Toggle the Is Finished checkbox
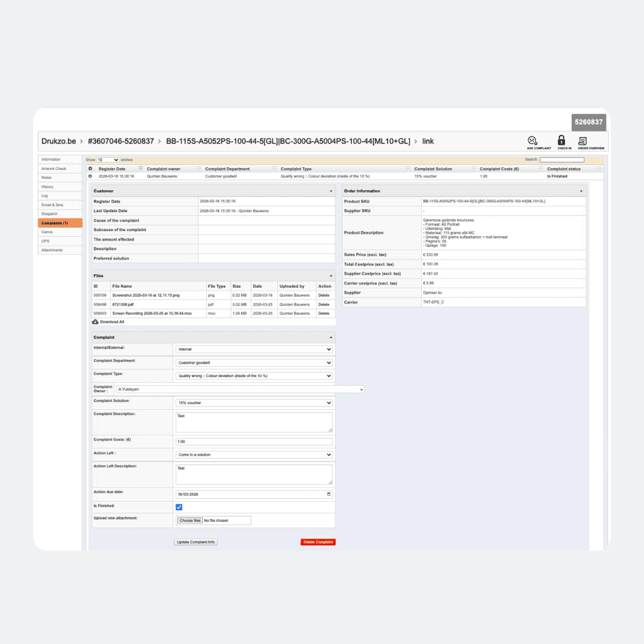This screenshot has width=644, height=644. (x=179, y=507)
